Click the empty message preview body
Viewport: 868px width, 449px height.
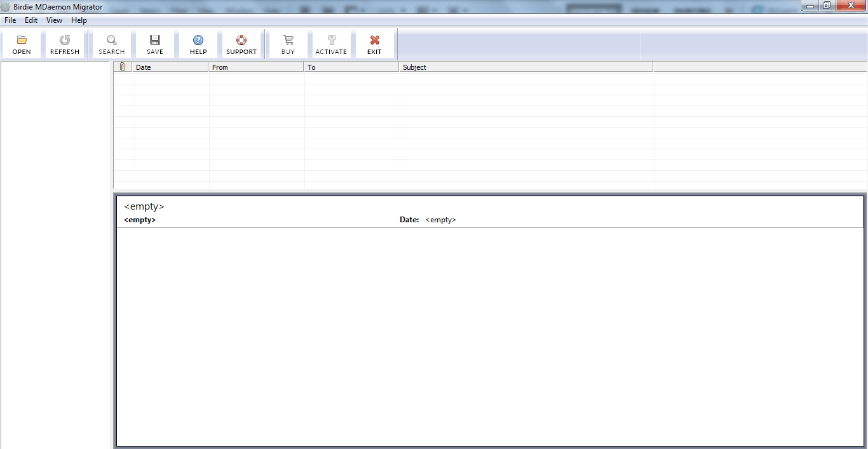click(x=489, y=337)
